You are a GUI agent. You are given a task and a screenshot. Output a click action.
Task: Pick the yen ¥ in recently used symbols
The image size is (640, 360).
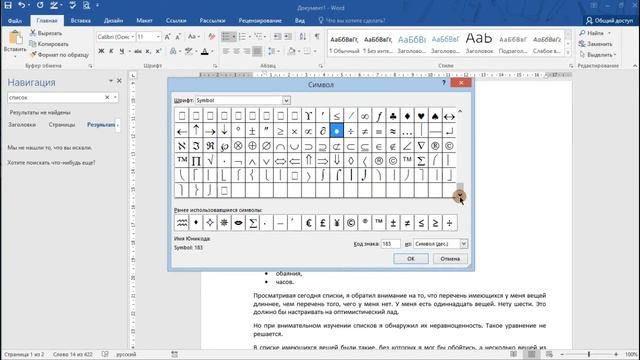coord(337,223)
